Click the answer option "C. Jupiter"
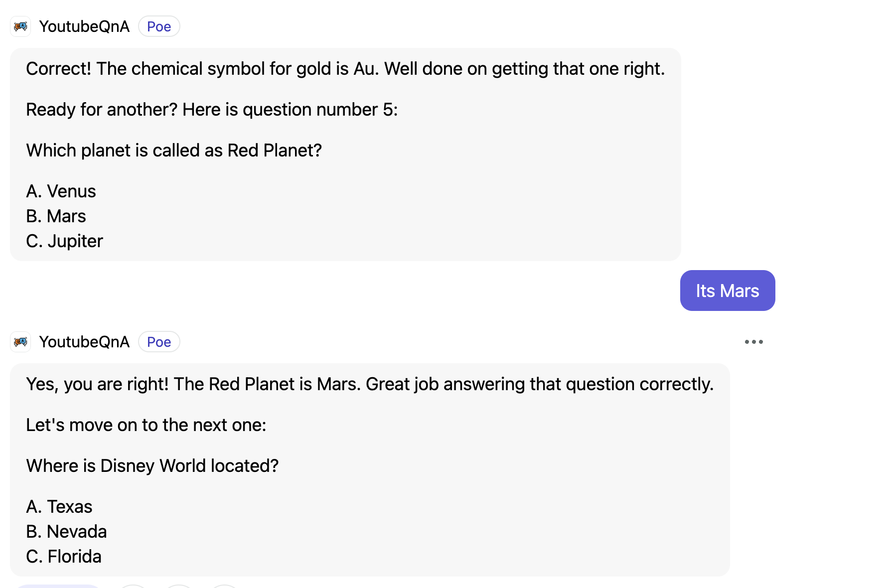Screen dimensions: 888x588 (x=64, y=241)
